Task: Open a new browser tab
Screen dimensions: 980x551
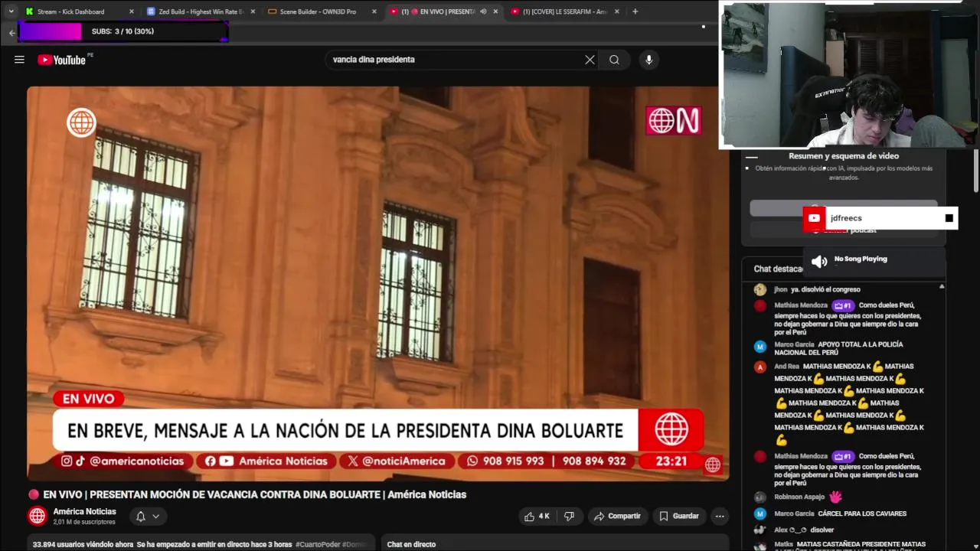Action: coord(635,11)
